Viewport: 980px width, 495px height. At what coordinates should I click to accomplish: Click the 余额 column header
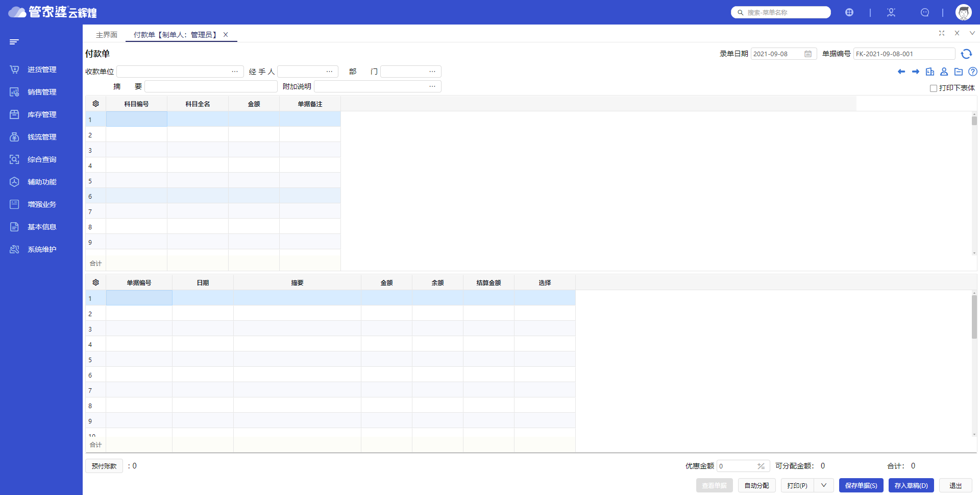(437, 282)
